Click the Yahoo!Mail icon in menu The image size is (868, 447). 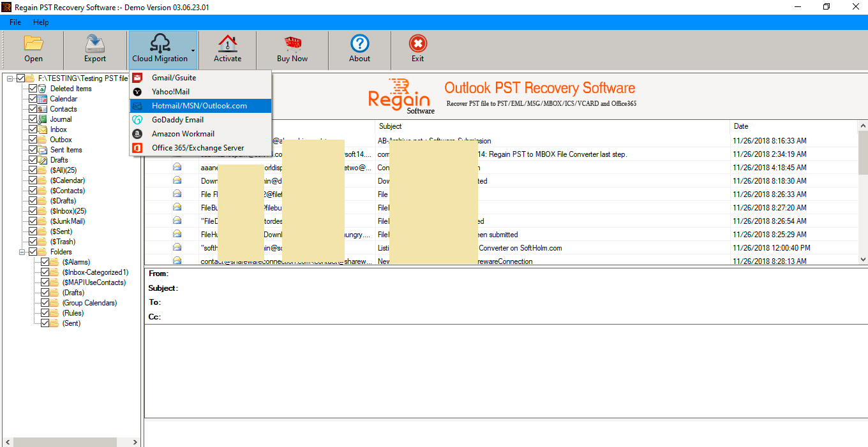[137, 92]
